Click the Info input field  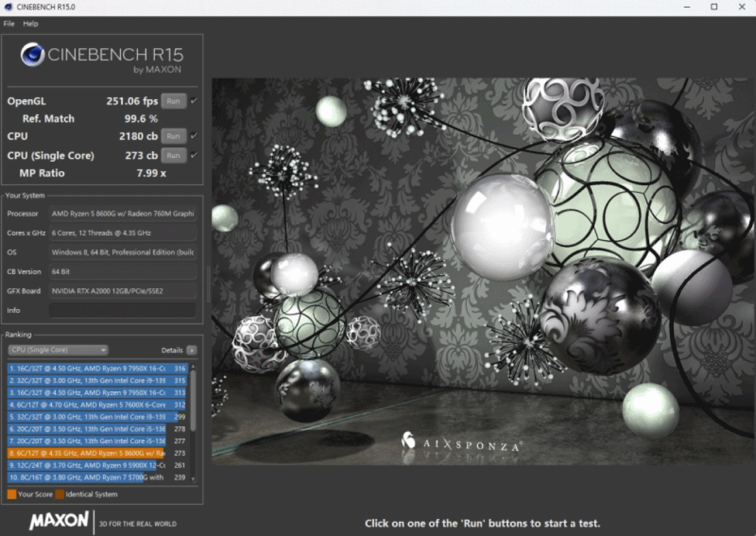122,311
